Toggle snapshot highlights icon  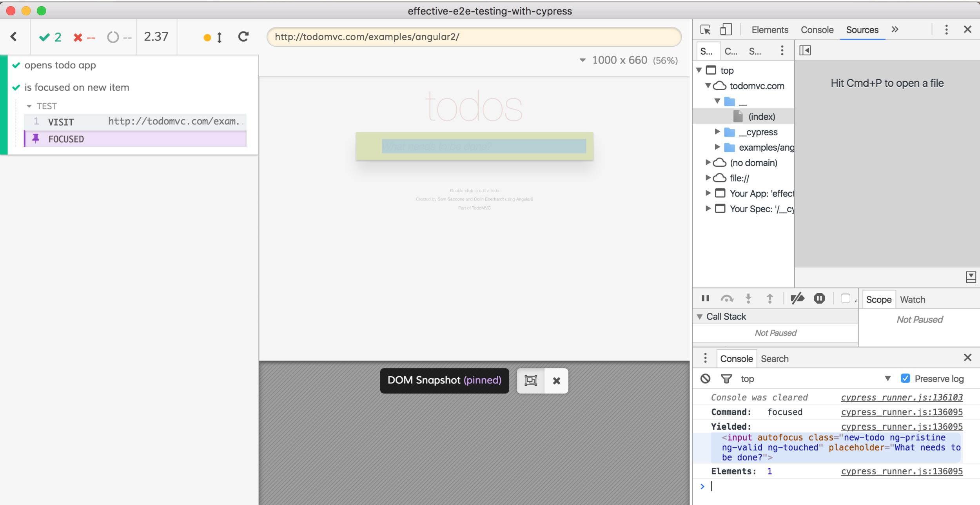tap(531, 381)
